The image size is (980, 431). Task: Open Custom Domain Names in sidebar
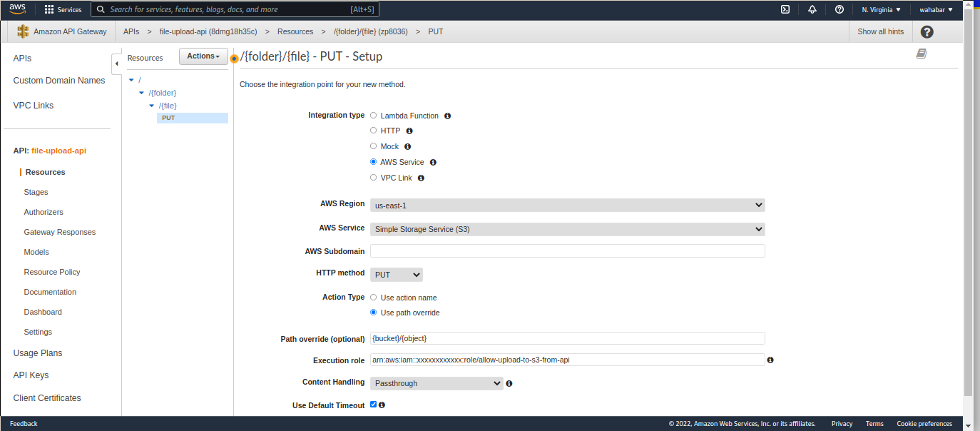pos(59,81)
